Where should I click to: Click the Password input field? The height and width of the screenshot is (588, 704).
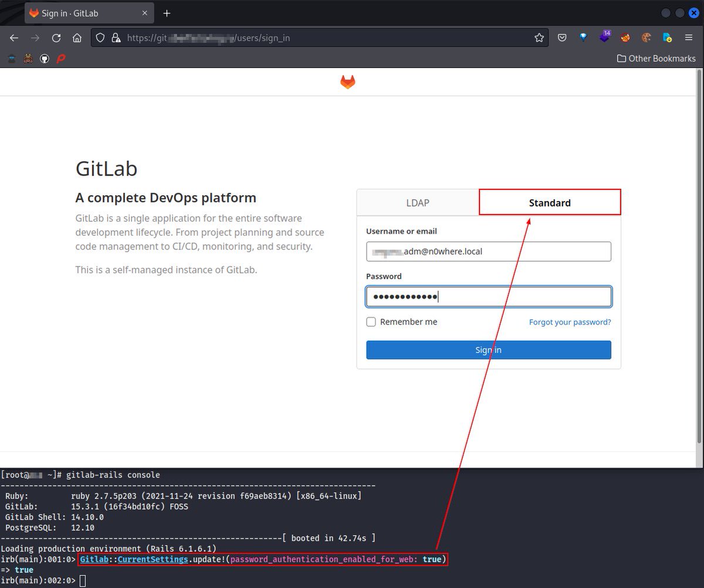[x=489, y=297]
